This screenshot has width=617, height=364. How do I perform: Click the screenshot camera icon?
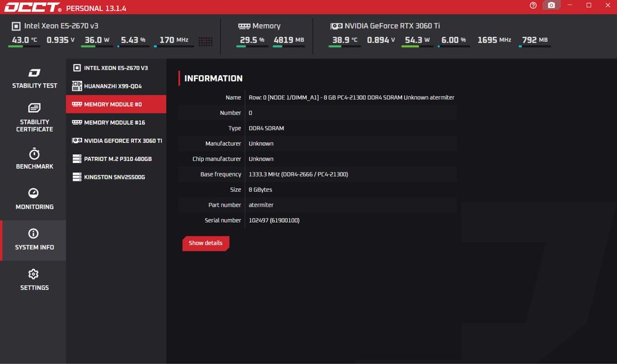pos(552,5)
